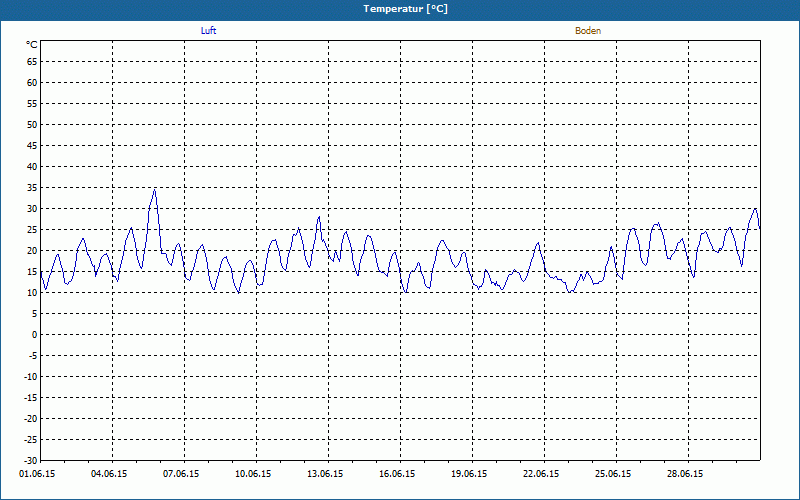
Task: Click the -5 y-axis value
Action: point(33,356)
